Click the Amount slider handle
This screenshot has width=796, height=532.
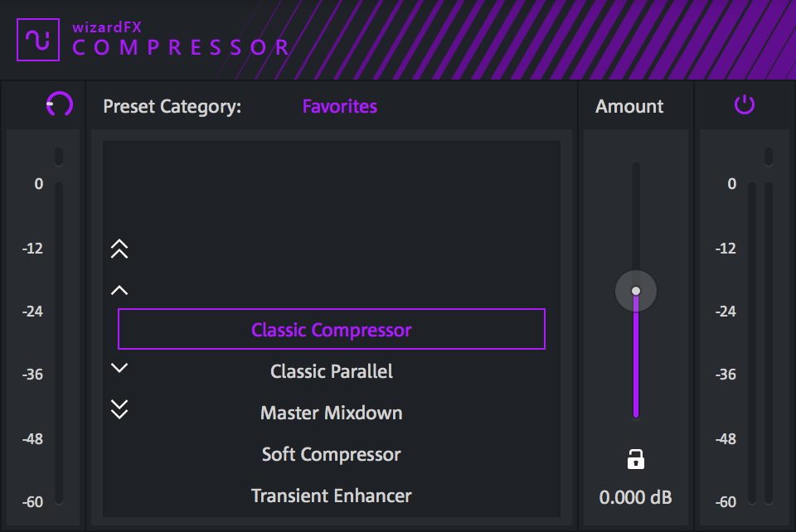click(x=636, y=291)
